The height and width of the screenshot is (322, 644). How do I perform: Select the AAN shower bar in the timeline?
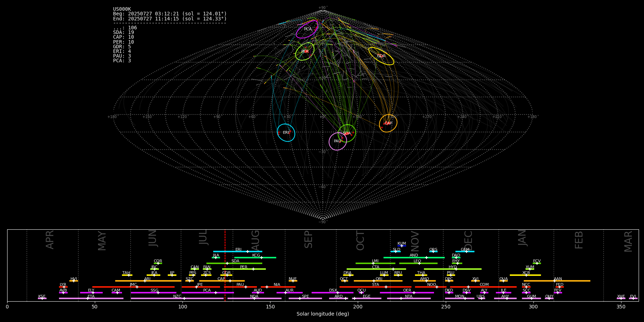[x=557, y=281]
